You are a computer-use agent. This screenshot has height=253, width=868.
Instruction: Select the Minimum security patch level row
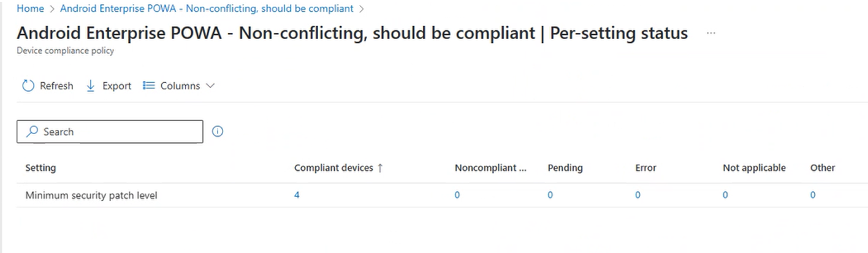[x=91, y=195]
